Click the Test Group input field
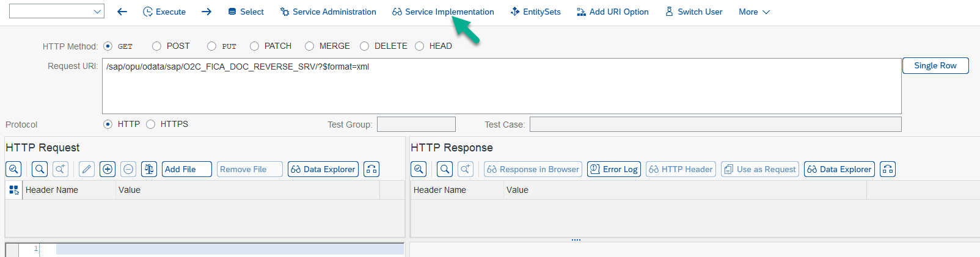 (x=416, y=125)
